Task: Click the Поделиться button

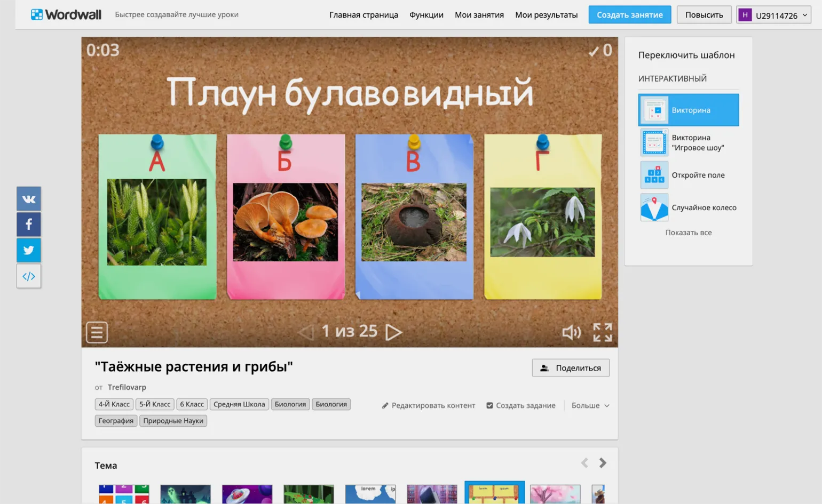Action: [571, 368]
